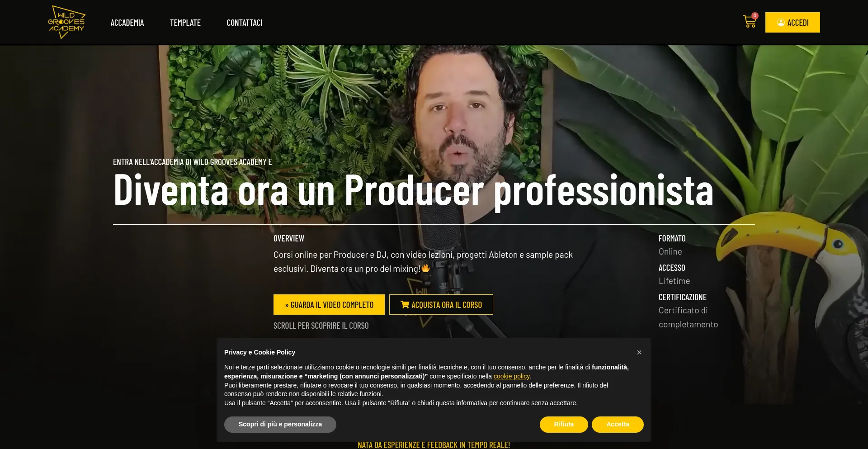Image resolution: width=868 pixels, height=449 pixels.
Task: Follow the cookie policy link
Action: tap(511, 376)
